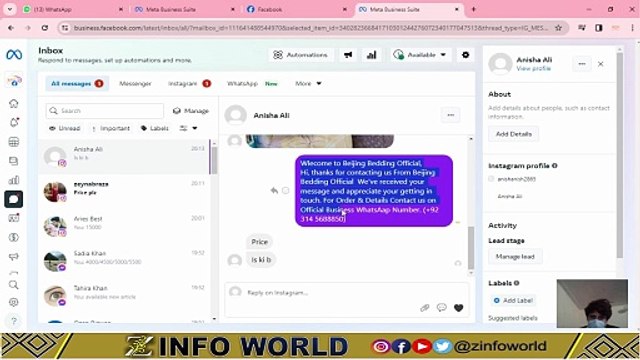This screenshot has height=360, width=640.
Task: Click the Meta logo in sidebar
Action: tap(14, 54)
